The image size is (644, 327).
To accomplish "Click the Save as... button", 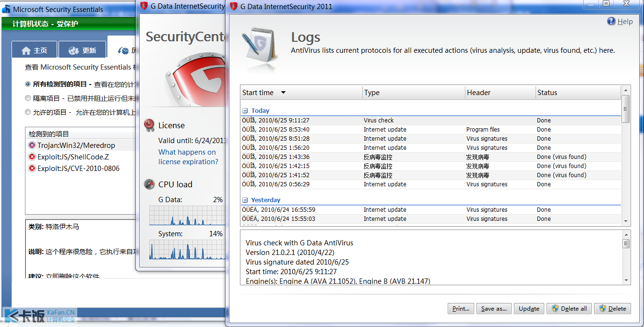I will pos(494,309).
